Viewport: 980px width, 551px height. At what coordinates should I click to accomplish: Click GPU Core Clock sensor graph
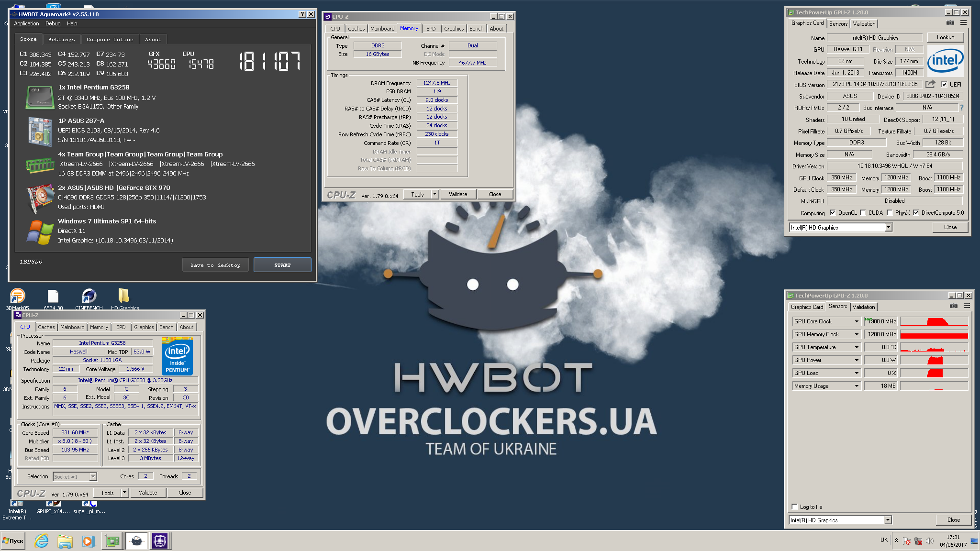pyautogui.click(x=934, y=321)
